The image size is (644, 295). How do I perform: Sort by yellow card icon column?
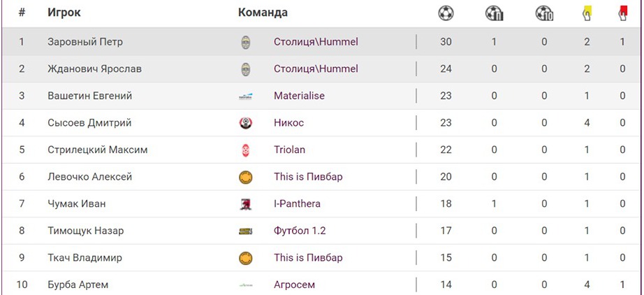point(587,13)
